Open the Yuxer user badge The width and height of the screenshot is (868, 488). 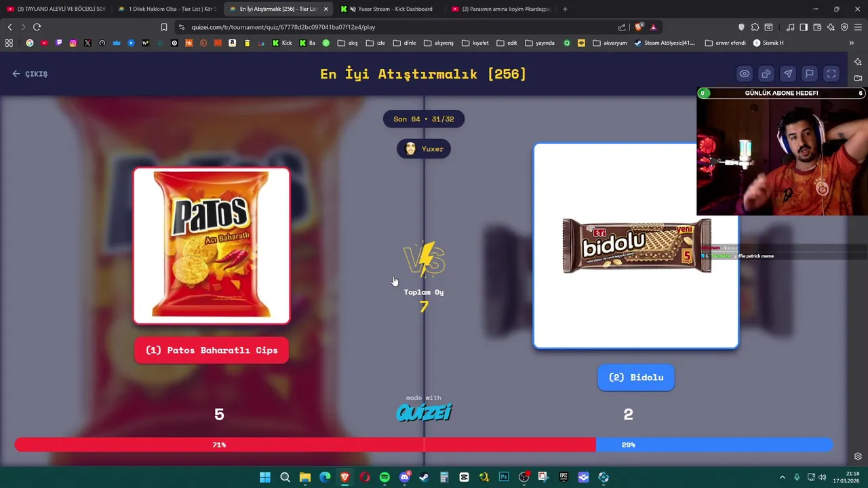coord(424,149)
